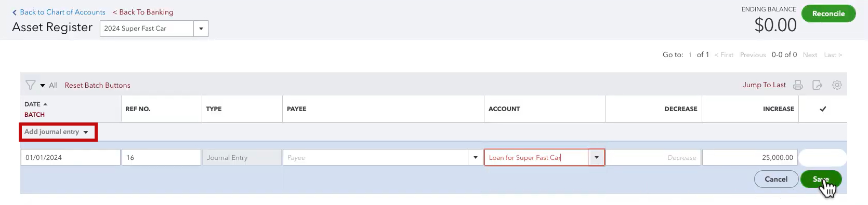Cancel the journal entry
This screenshot has width=868, height=205.
[x=776, y=179]
